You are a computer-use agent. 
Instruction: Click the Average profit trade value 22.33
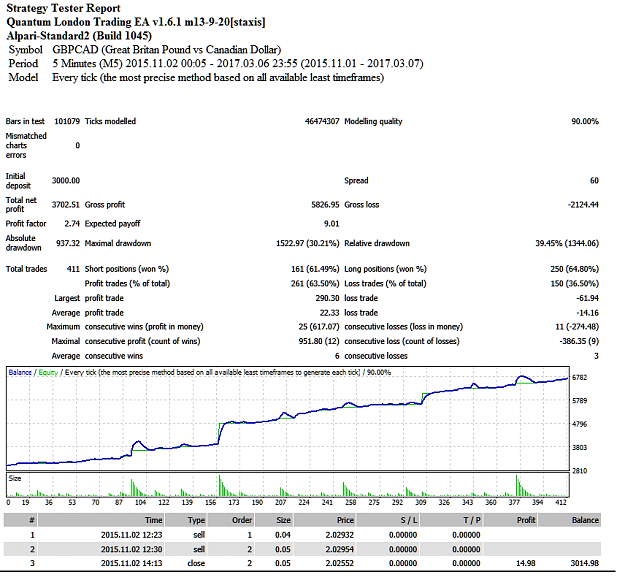(330, 313)
